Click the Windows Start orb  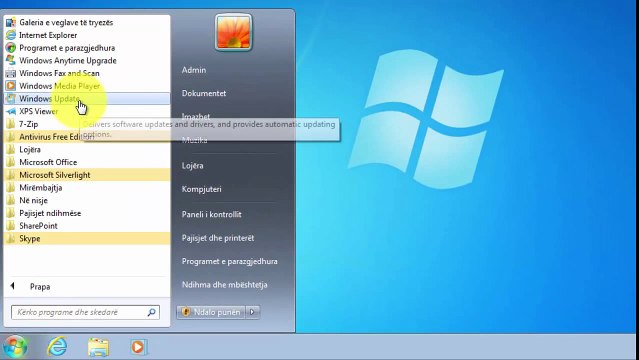coord(15,347)
